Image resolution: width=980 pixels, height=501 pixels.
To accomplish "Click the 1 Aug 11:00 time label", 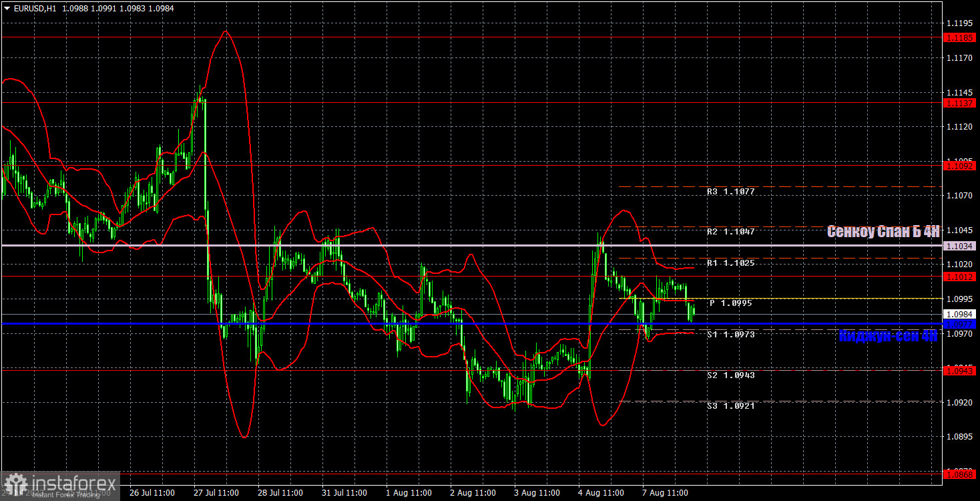I will point(409,493).
